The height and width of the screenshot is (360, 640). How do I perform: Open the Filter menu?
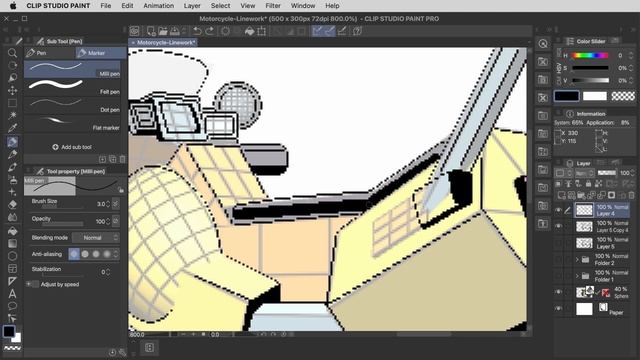coord(273,6)
